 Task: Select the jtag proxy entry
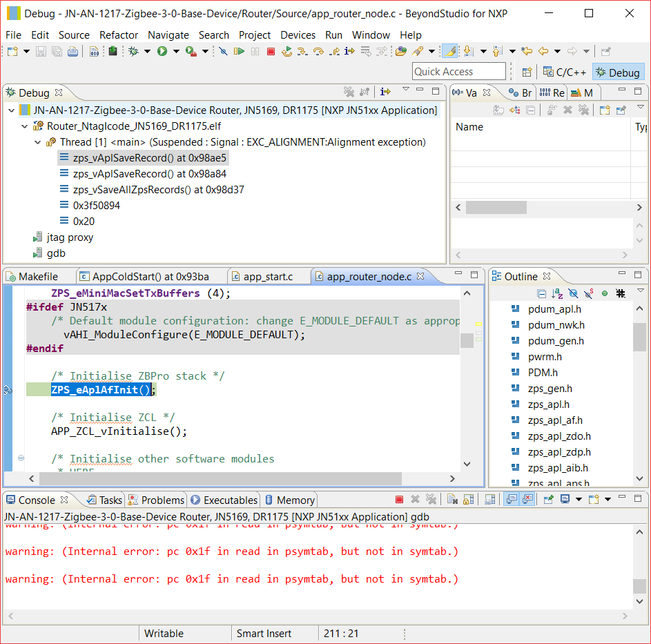point(69,237)
